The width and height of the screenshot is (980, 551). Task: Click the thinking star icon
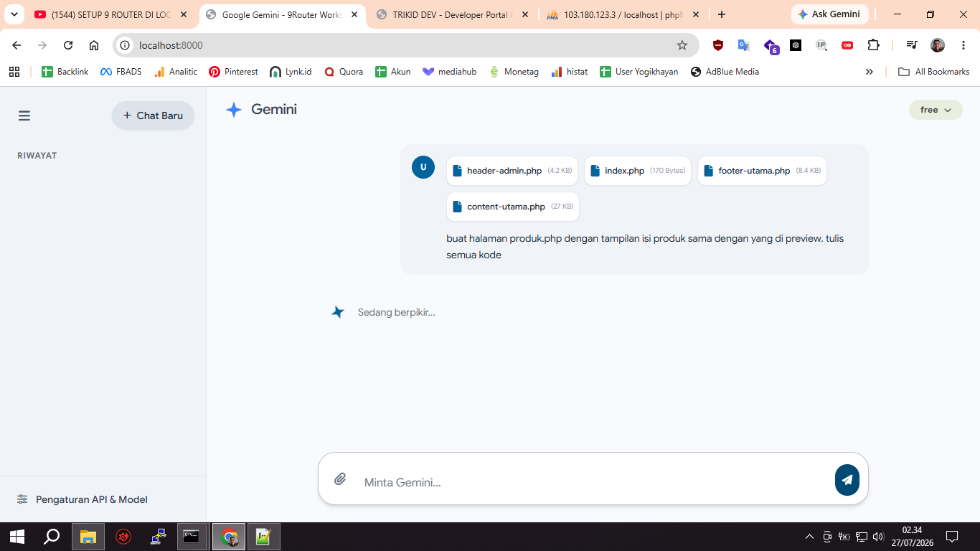click(338, 312)
